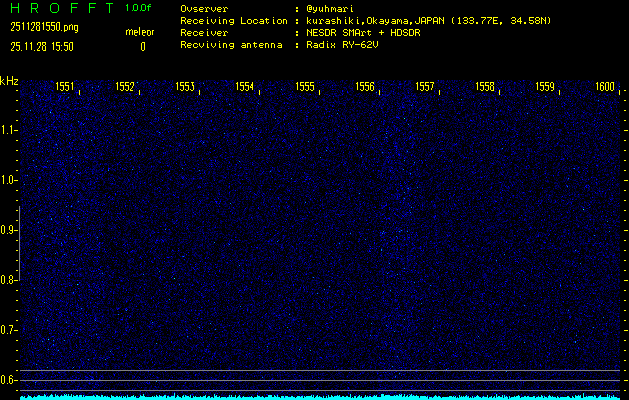The width and height of the screenshot is (629, 400).
Task: Select the 0.7 frequency axis label
Action: (9, 330)
